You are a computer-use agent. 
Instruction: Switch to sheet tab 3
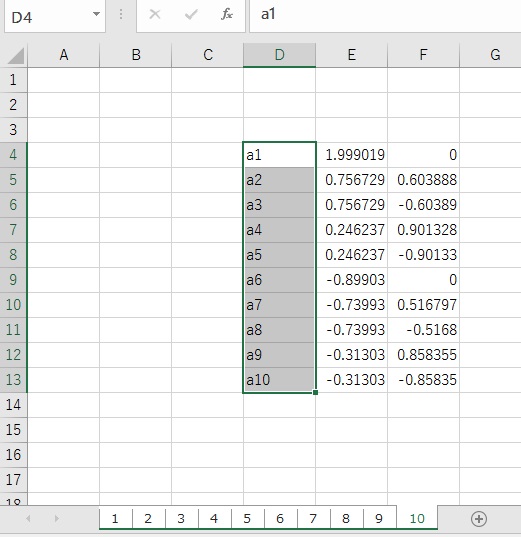[x=181, y=519]
